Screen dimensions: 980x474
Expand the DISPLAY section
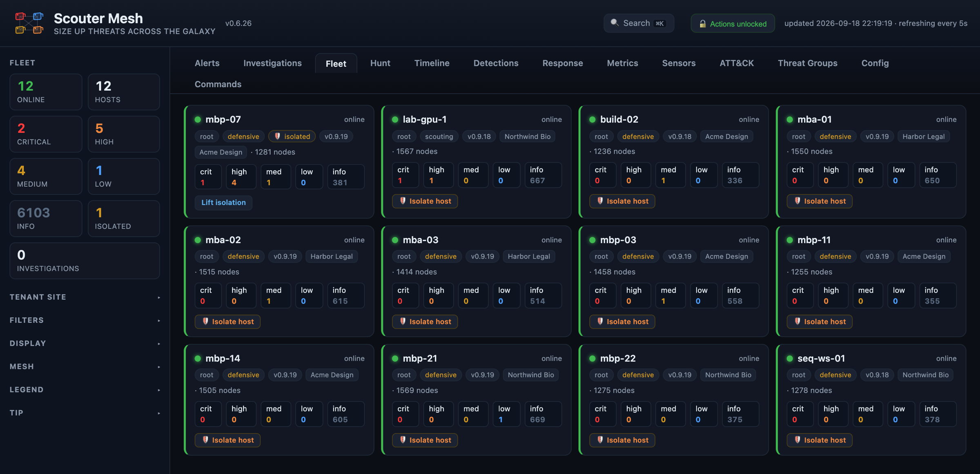(x=85, y=343)
